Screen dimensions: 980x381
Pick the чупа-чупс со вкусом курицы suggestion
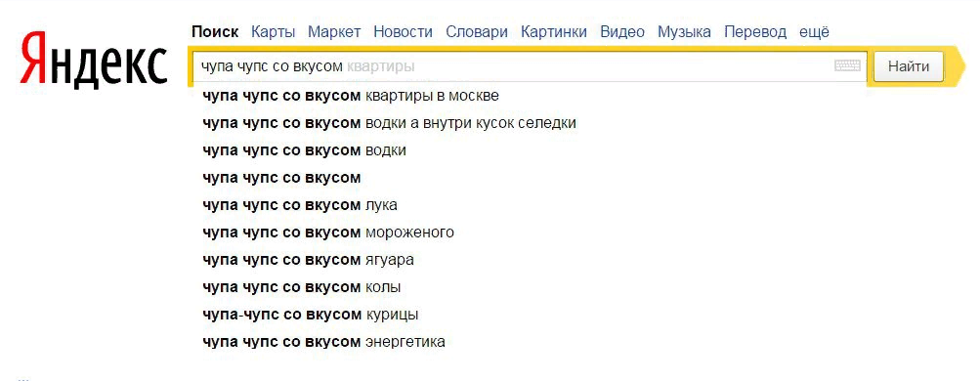pos(311,315)
